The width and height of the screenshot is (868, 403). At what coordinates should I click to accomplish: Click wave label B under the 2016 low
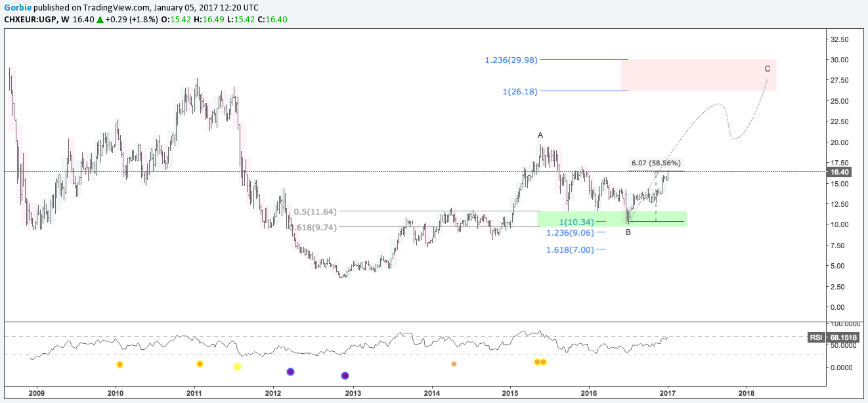pos(628,232)
